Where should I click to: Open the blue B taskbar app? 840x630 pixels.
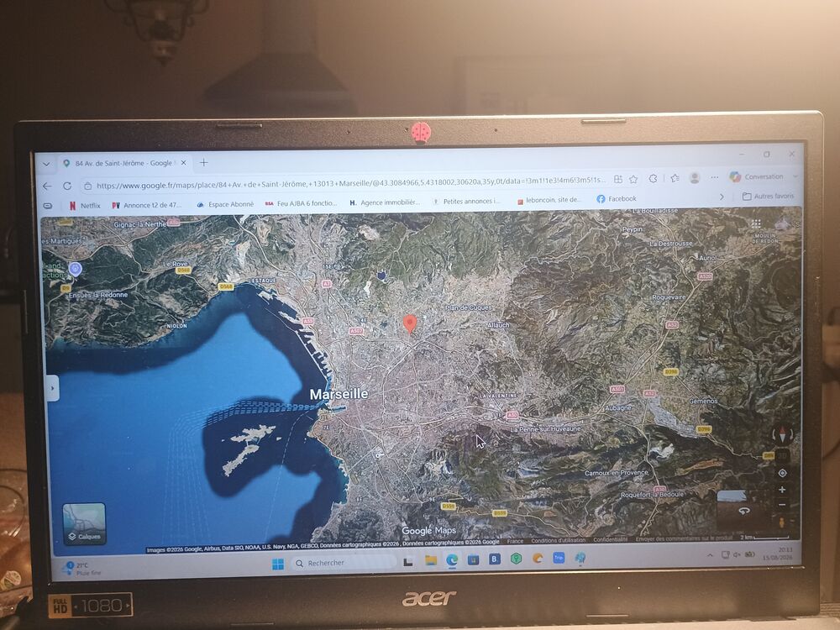[495, 559]
